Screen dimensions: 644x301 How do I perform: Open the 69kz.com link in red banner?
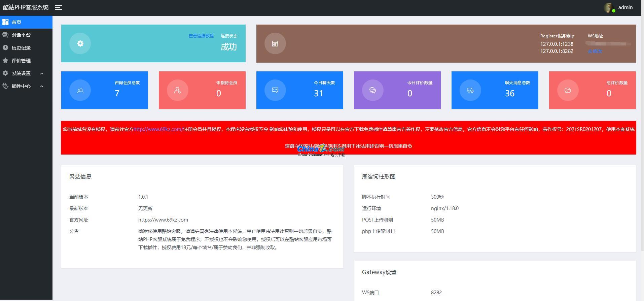tap(158, 129)
